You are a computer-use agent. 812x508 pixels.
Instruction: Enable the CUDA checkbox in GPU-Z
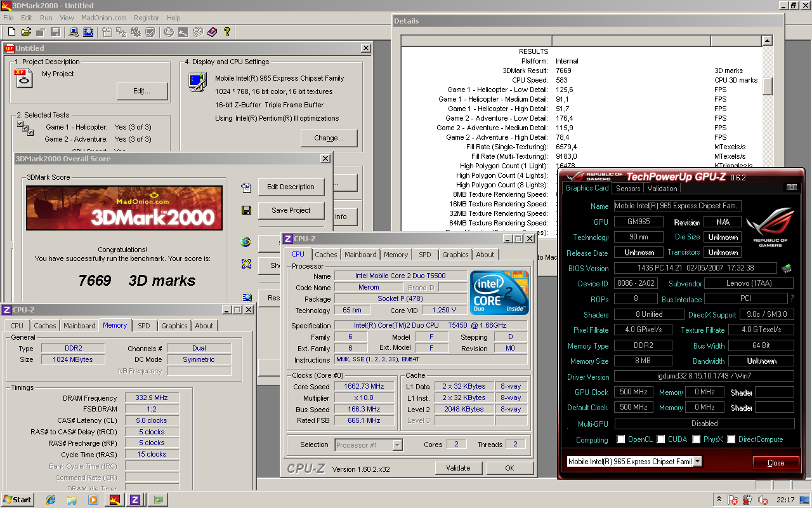(x=661, y=439)
